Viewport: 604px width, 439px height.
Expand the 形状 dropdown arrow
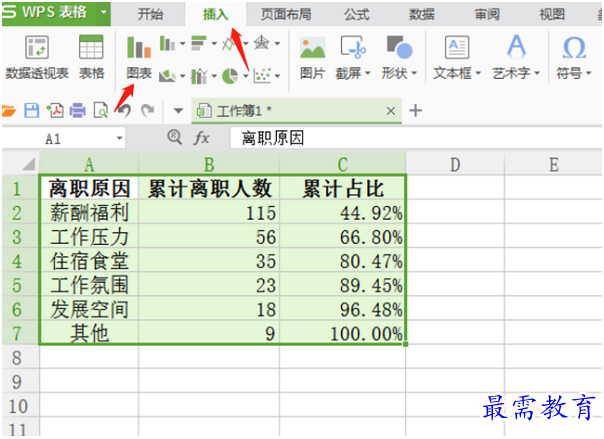414,73
